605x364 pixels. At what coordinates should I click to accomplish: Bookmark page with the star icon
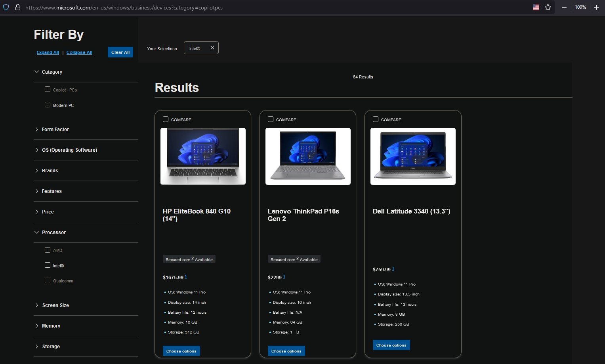[x=548, y=7]
